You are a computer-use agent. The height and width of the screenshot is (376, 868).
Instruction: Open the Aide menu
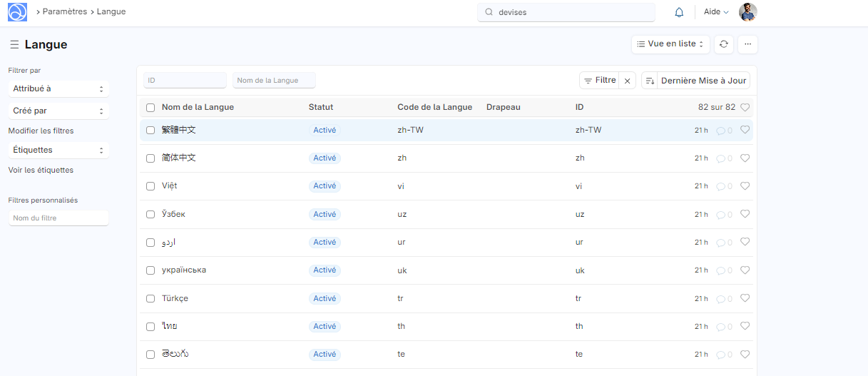(x=715, y=12)
